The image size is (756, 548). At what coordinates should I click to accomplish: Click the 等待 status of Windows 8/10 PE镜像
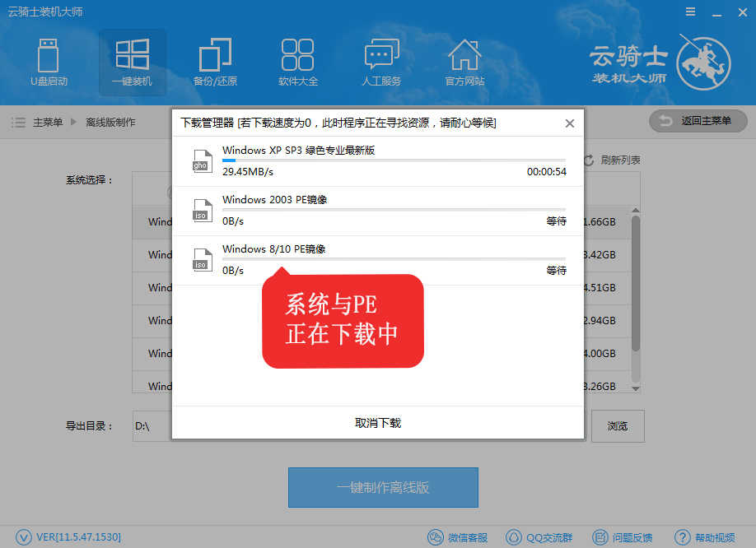(556, 271)
